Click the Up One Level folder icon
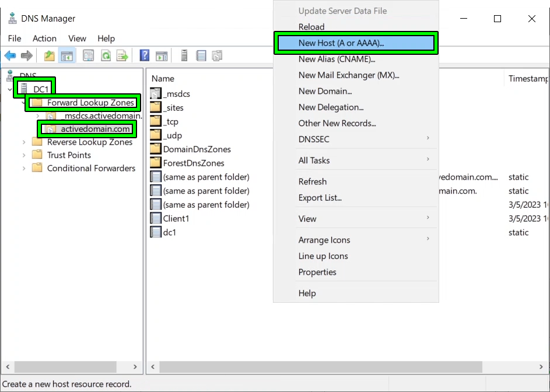The width and height of the screenshot is (550, 392). (x=50, y=55)
